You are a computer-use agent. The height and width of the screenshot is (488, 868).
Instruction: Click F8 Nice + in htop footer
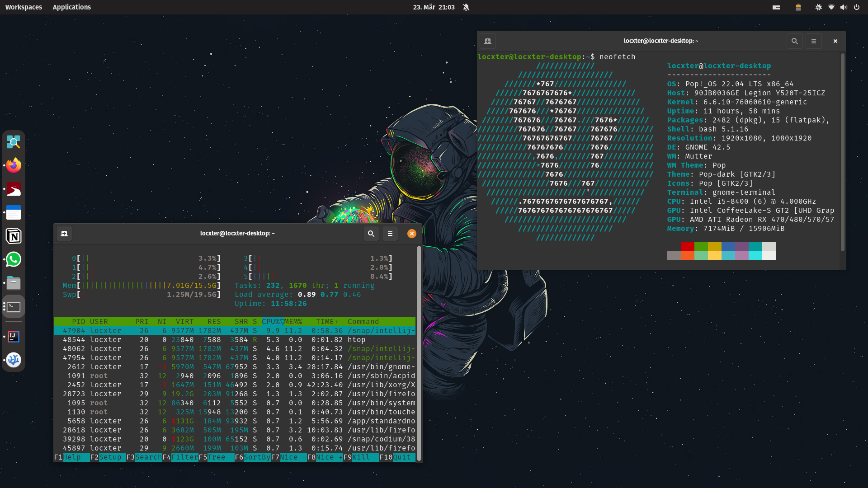[325, 457]
